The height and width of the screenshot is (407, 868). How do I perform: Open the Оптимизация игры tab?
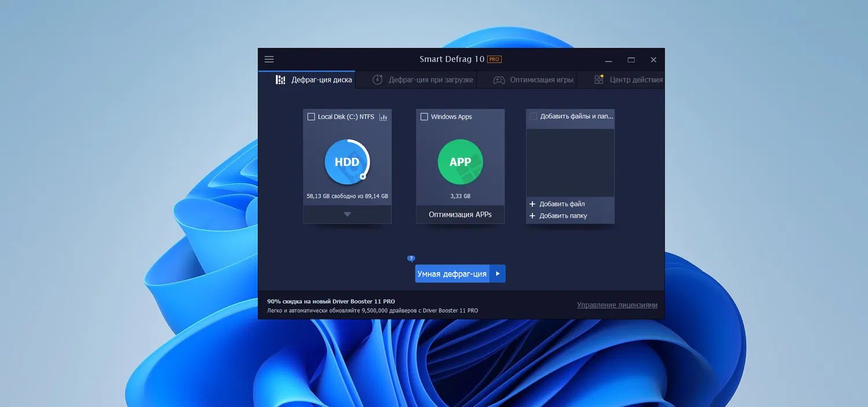(533, 80)
